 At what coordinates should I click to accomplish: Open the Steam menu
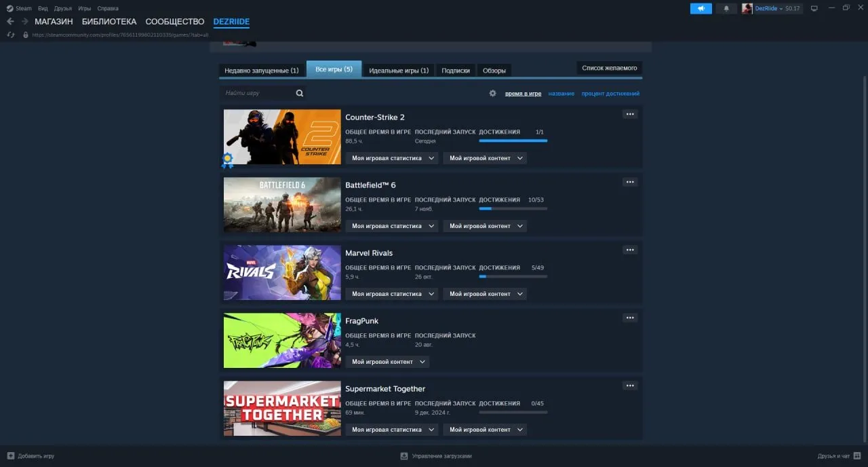coord(24,8)
